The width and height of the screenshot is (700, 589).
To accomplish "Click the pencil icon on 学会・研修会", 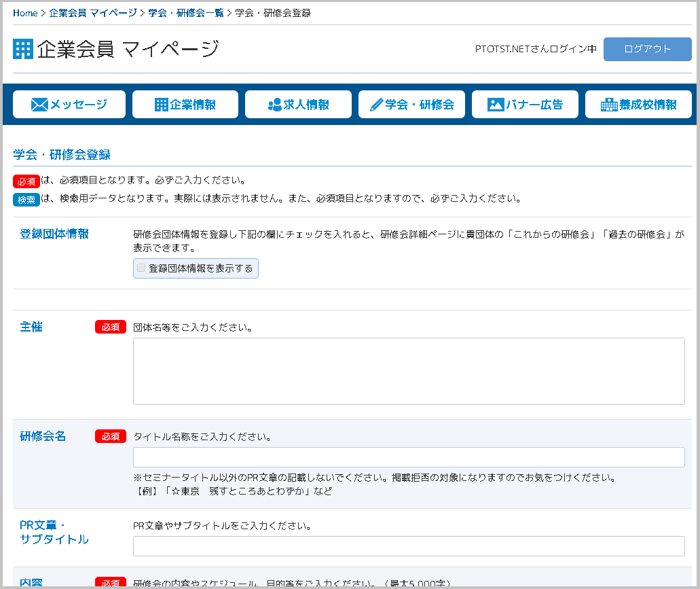I will [x=376, y=105].
